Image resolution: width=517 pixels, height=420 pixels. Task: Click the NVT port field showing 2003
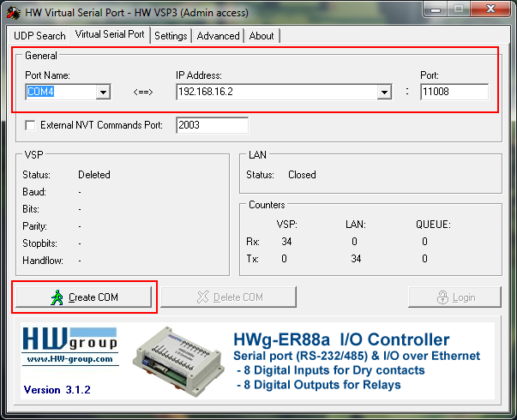pos(213,125)
